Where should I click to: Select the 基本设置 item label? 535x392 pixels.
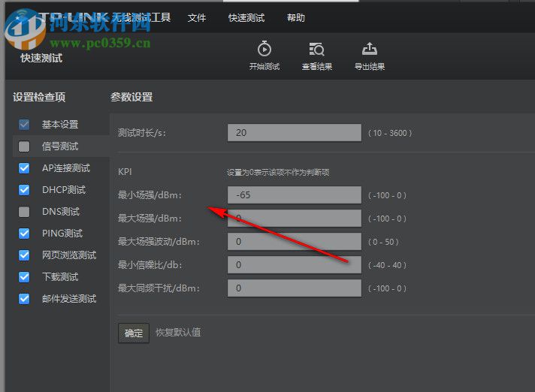60,125
